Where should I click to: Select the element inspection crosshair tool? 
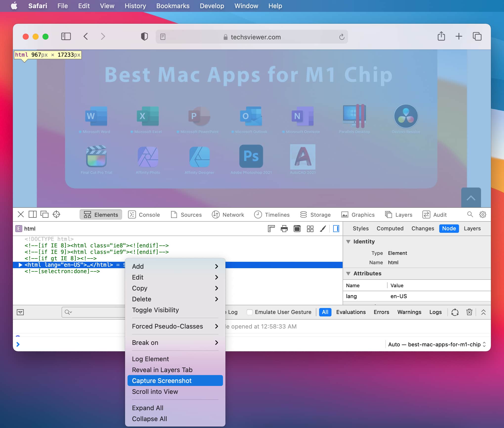tap(56, 214)
